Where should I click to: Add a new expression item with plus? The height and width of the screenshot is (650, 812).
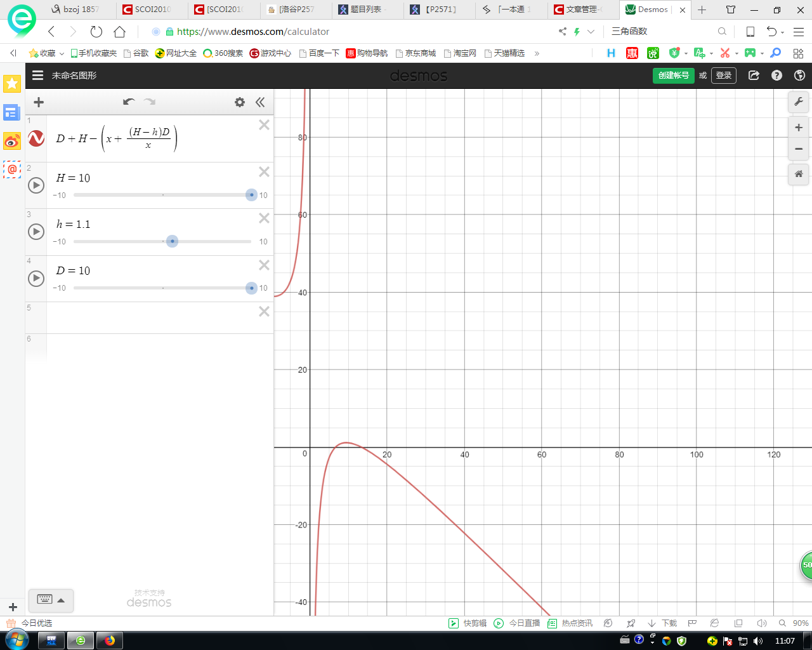(x=39, y=102)
